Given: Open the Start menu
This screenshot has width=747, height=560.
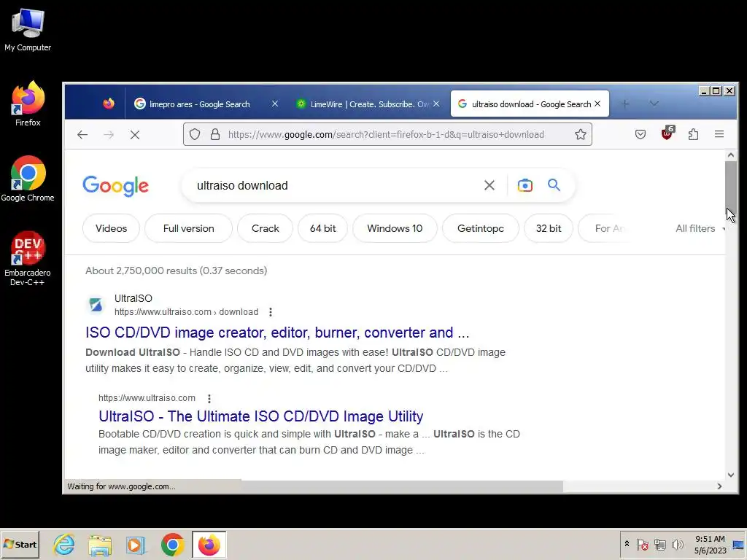Looking at the screenshot, I should (x=20, y=545).
